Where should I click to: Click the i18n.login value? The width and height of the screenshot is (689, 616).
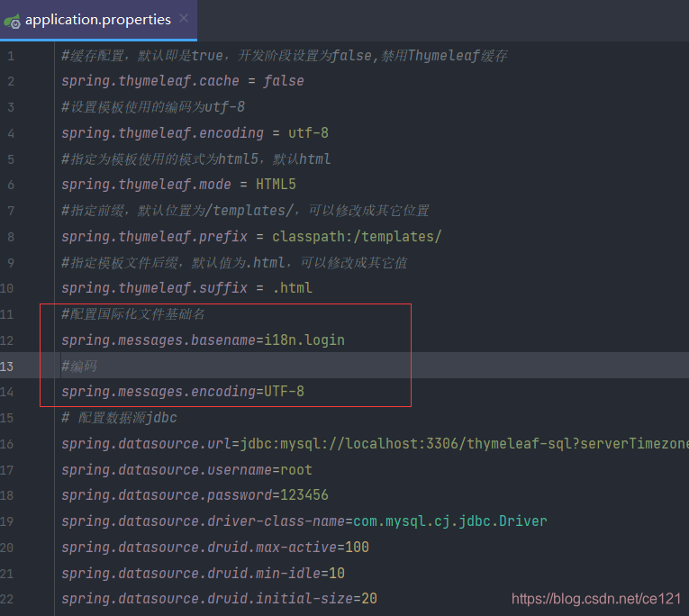304,340
